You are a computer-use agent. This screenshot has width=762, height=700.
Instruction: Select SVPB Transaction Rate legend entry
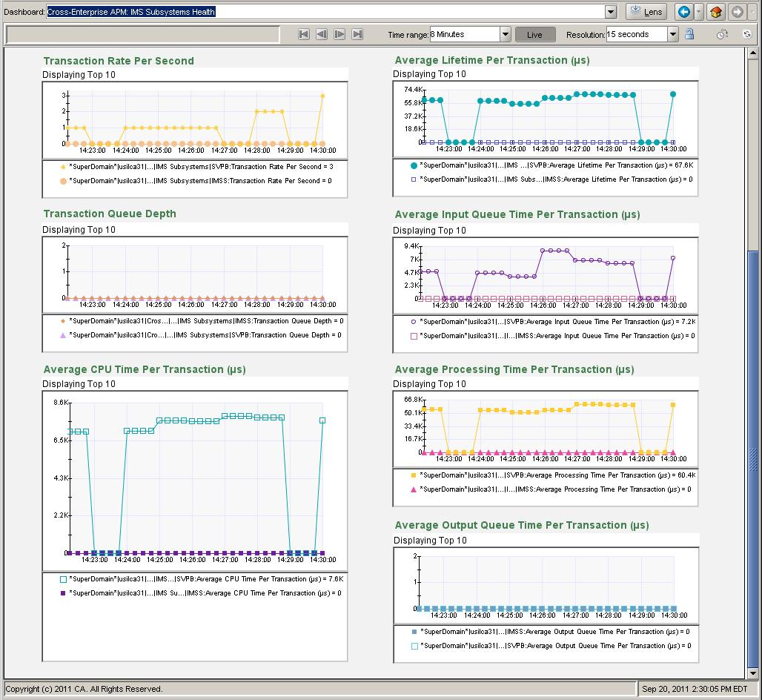[x=197, y=167]
